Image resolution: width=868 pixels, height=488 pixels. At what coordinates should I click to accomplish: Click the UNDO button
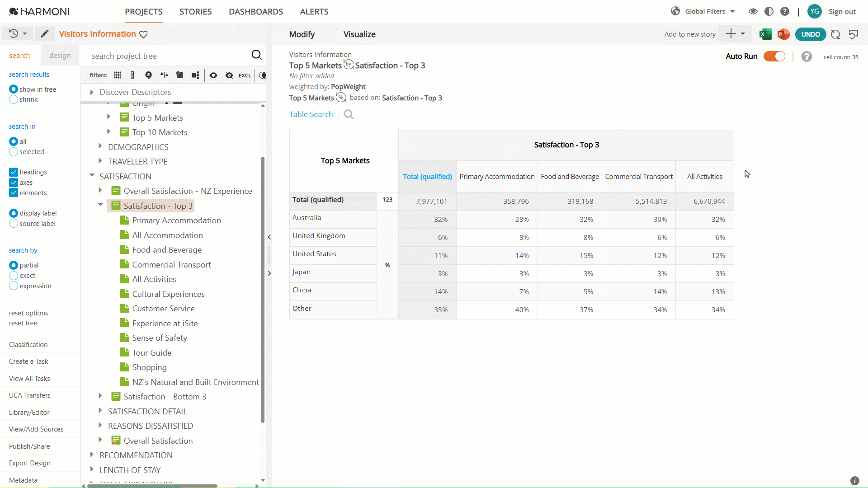coord(811,34)
